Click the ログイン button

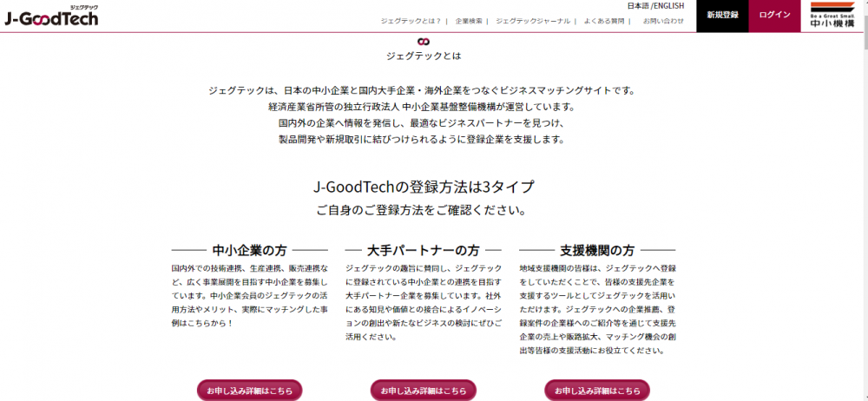point(775,16)
